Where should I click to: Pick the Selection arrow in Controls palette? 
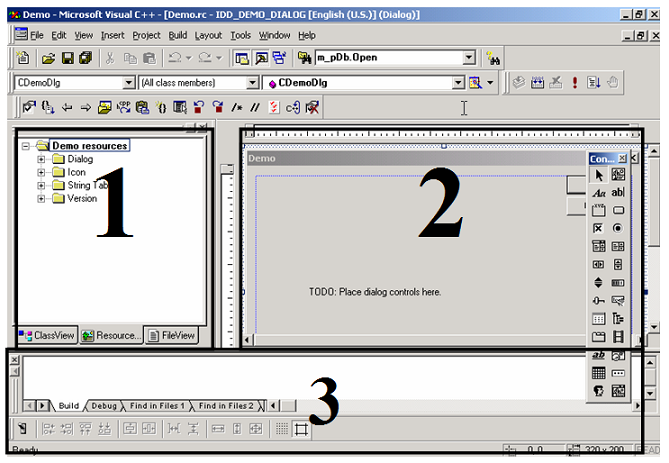(599, 175)
